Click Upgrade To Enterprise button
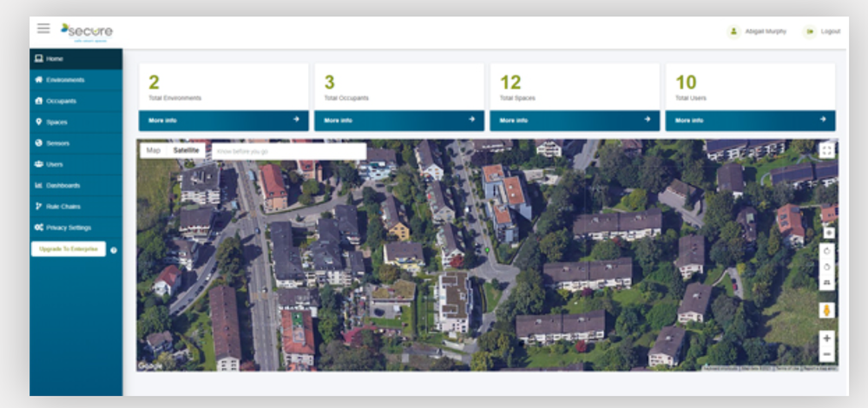Viewport: 868px width, 408px height. click(x=69, y=249)
